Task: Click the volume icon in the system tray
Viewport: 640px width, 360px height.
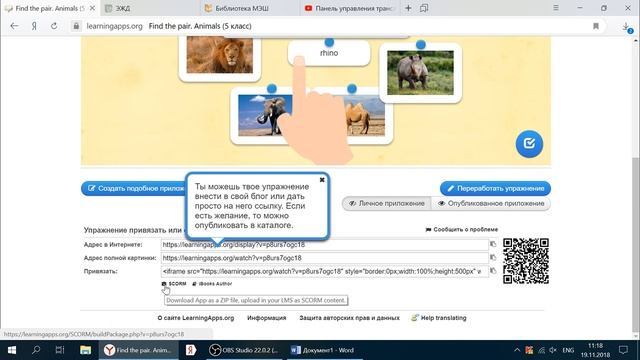Action: pos(553,350)
